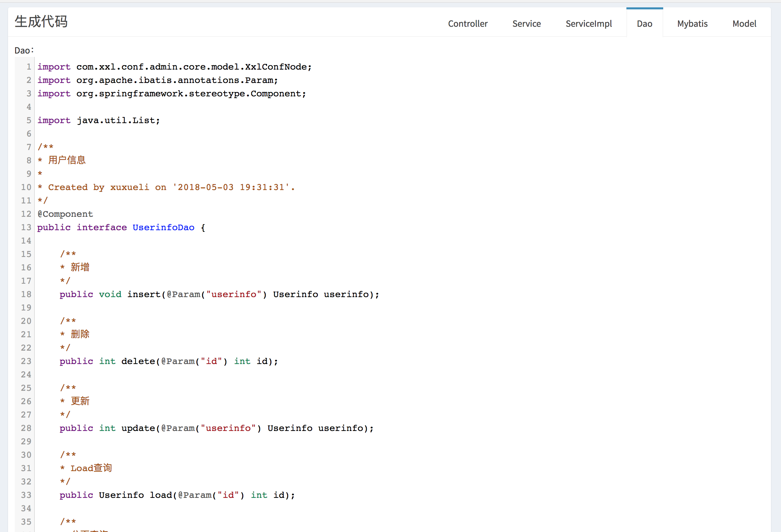
Task: Click the 用户信息 comment text
Action: tap(67, 160)
